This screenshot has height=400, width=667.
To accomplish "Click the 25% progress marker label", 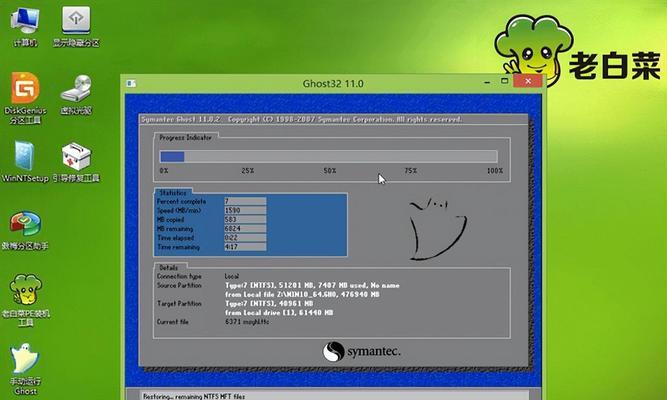I will coord(248,170).
